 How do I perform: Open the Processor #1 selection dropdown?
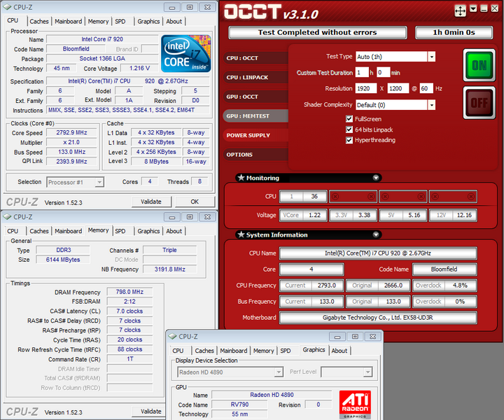(99, 182)
